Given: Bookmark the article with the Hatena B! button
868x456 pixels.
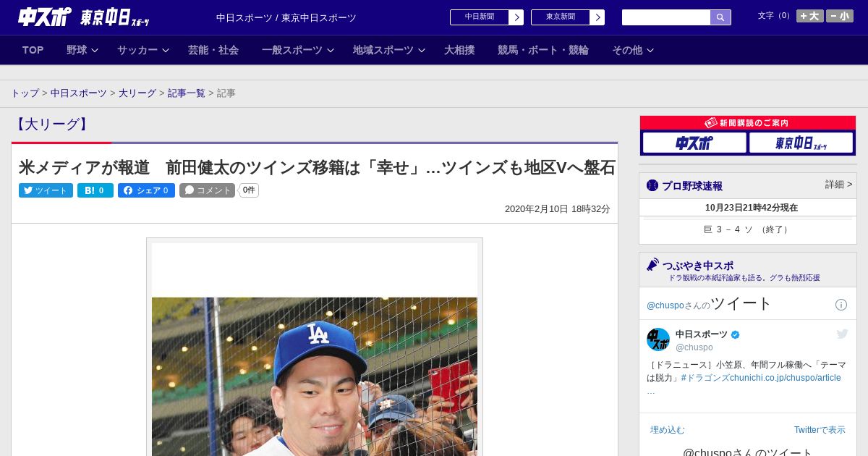Looking at the screenshot, I should tap(95, 190).
